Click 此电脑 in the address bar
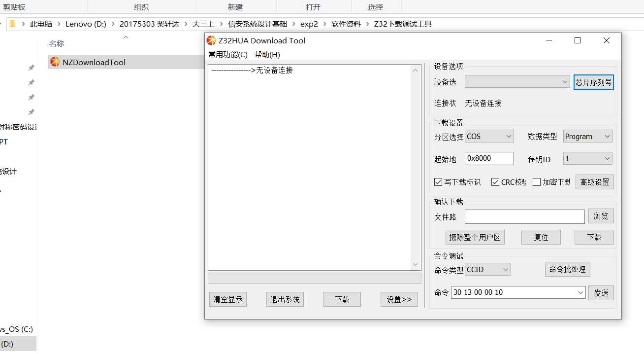Screen dimensions: 644x354 41,24
